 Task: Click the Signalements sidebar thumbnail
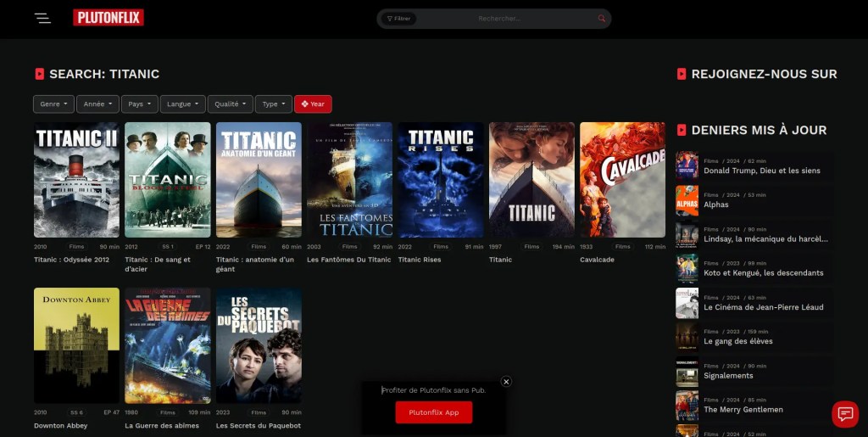[687, 372]
